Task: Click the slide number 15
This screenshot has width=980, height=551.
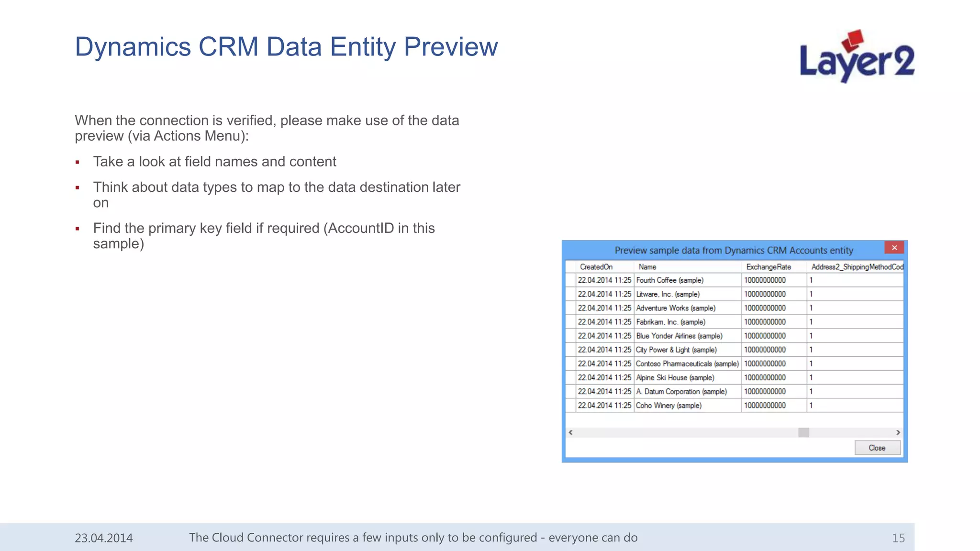Action: (x=898, y=538)
